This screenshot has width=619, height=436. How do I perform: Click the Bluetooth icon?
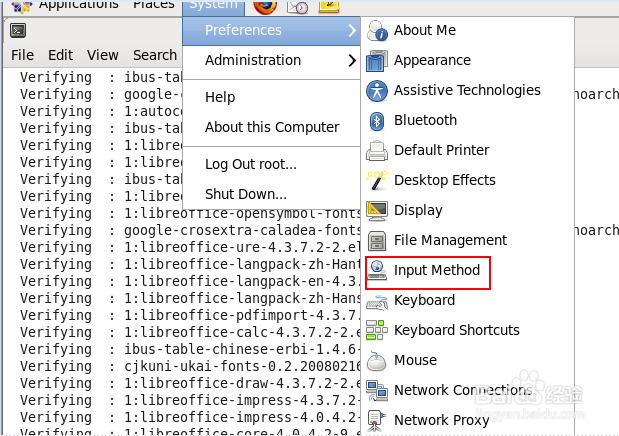[x=377, y=121]
